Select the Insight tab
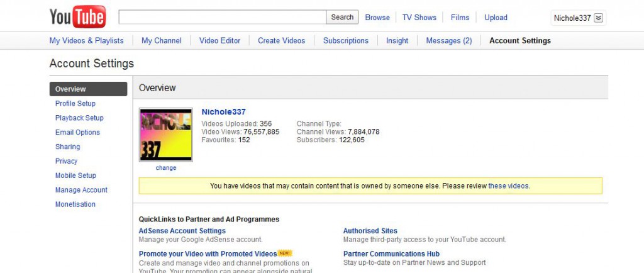Image resolution: width=644 pixels, height=273 pixels. click(397, 41)
